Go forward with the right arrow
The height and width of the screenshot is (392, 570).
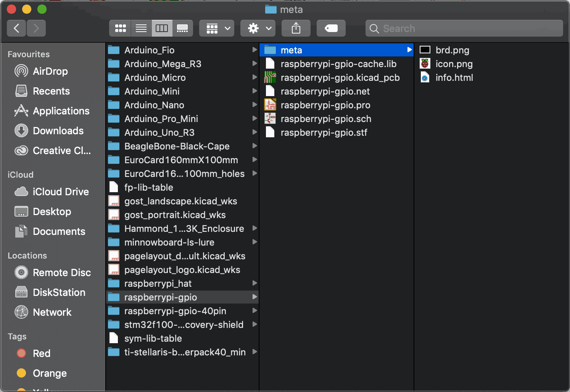tap(36, 28)
